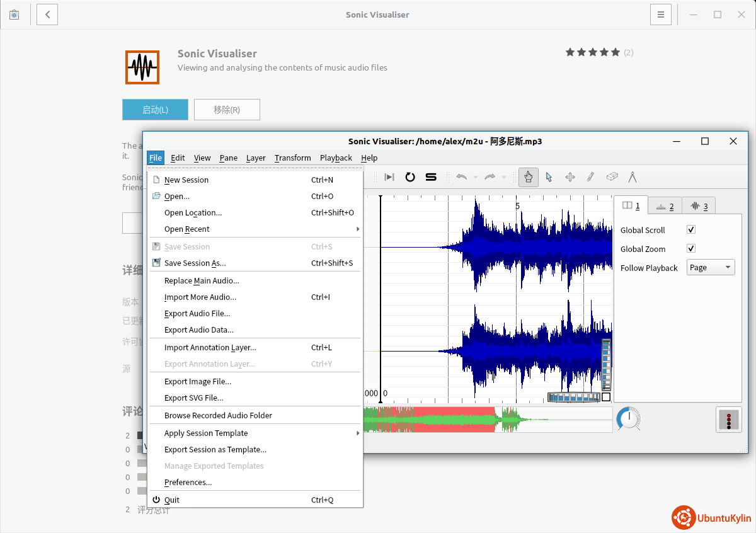Click the 启动(L) launch button
The image size is (756, 533).
(x=155, y=110)
